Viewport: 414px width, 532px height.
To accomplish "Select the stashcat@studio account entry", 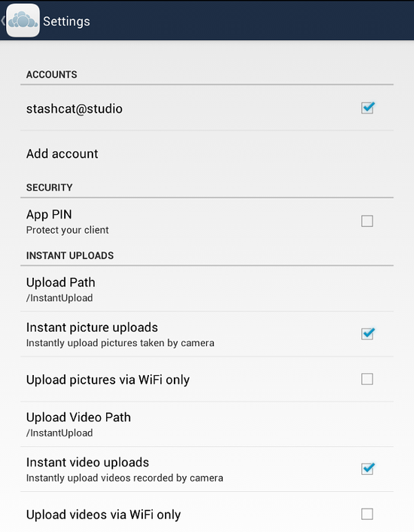I will click(207, 108).
